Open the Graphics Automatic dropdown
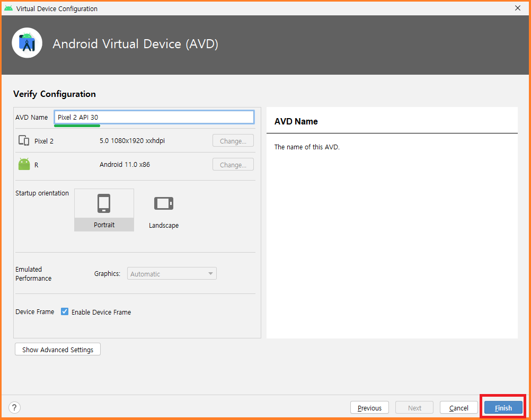 [x=172, y=273]
